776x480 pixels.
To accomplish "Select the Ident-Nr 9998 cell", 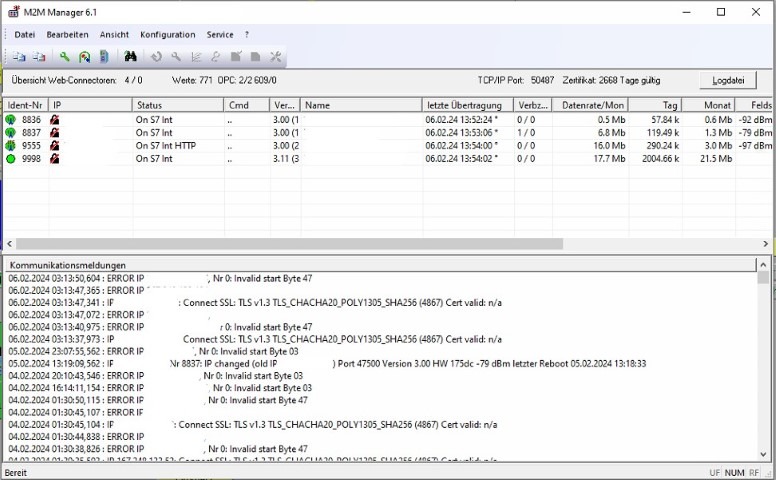I will [x=32, y=159].
